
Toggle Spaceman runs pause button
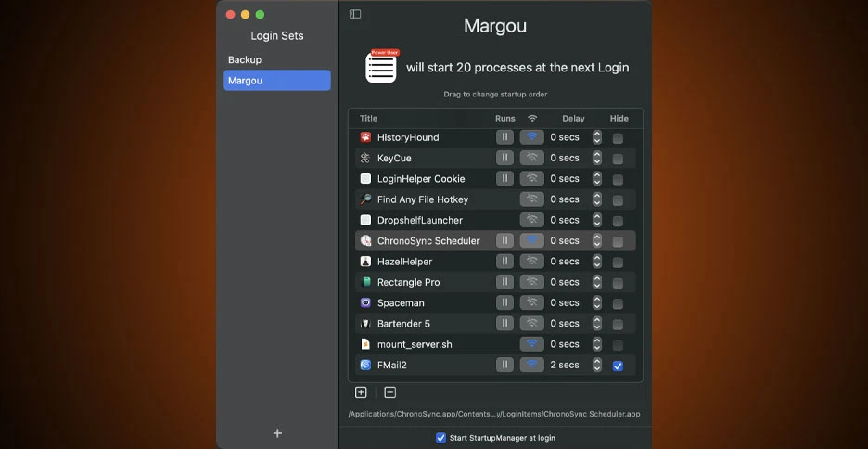point(504,302)
